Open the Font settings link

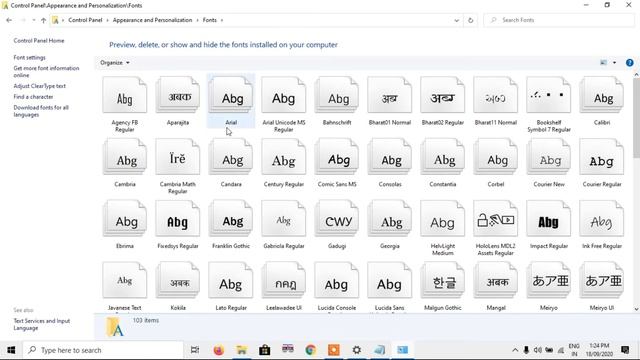pos(29,58)
